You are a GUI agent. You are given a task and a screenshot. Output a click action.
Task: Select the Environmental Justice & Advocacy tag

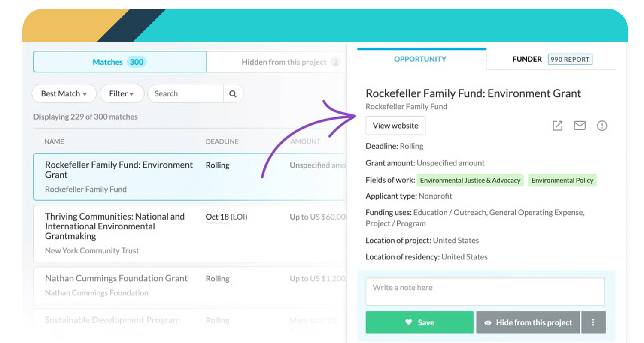470,181
